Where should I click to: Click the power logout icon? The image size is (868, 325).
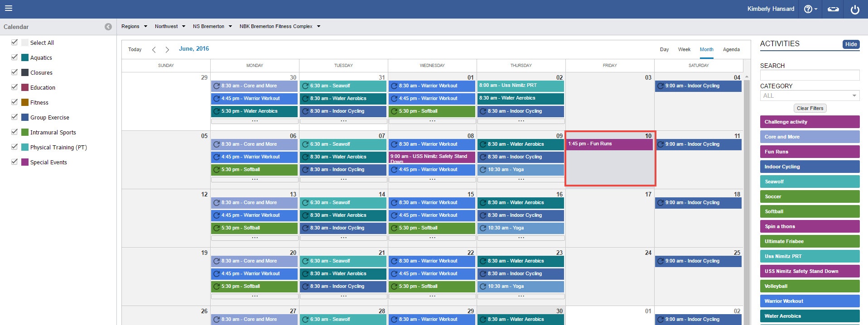coord(855,10)
